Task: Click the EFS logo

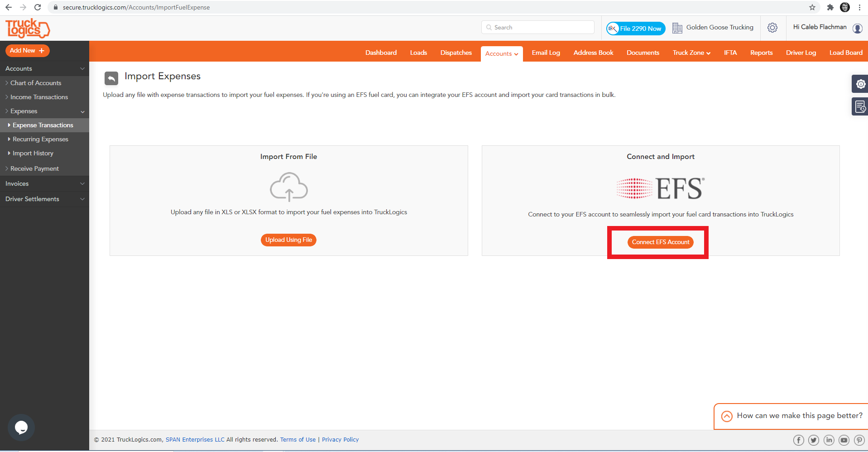Action: coord(661,188)
